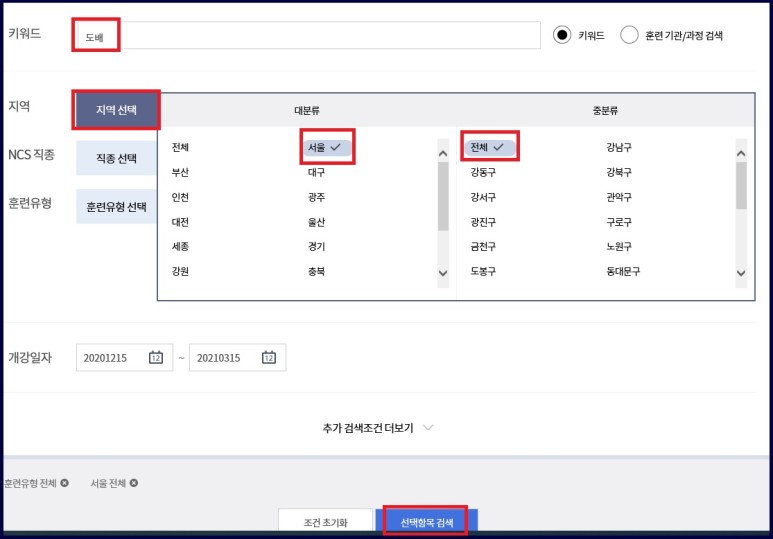This screenshot has height=539, width=773.
Task: Expand 추가 검색조건 더보기
Action: (x=378, y=428)
